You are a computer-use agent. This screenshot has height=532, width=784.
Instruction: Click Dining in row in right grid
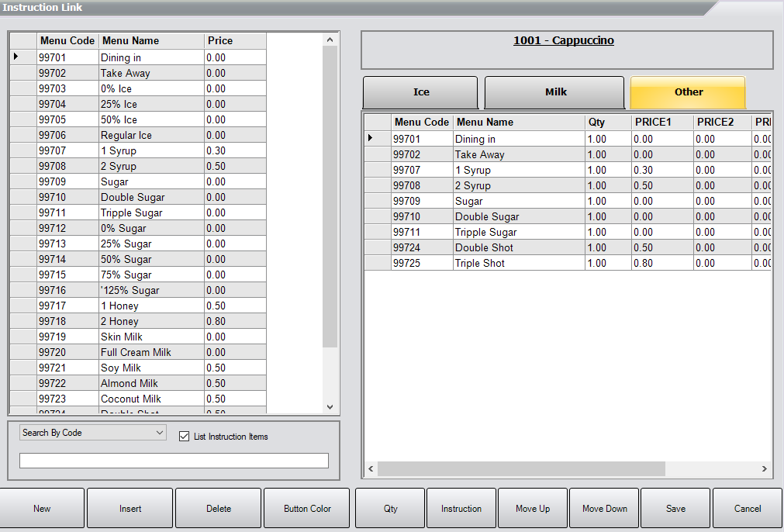[568, 139]
